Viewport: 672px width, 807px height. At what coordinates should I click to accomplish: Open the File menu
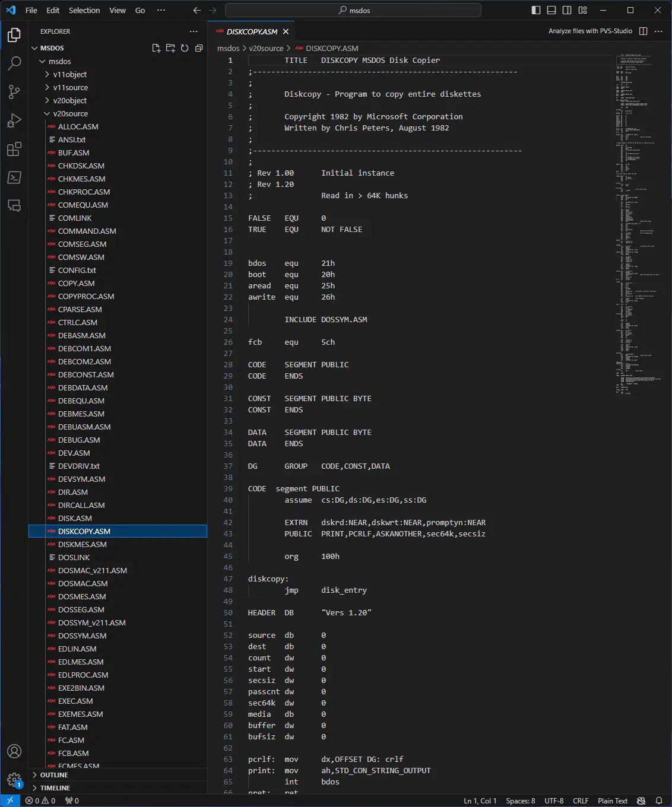[x=31, y=10]
